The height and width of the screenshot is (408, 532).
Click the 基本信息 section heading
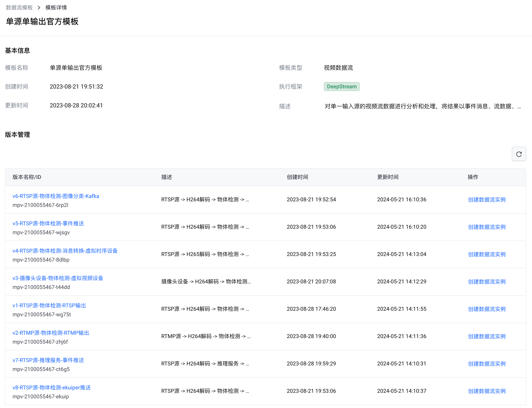[17, 50]
